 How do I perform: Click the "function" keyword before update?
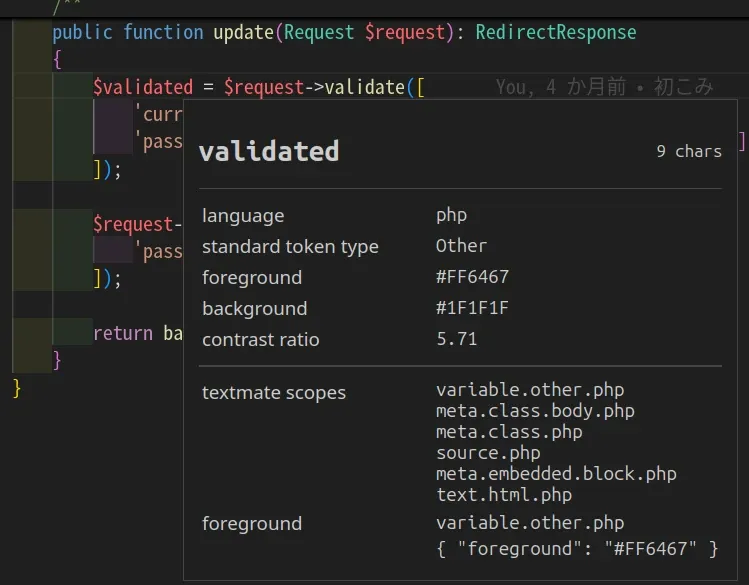(x=163, y=32)
